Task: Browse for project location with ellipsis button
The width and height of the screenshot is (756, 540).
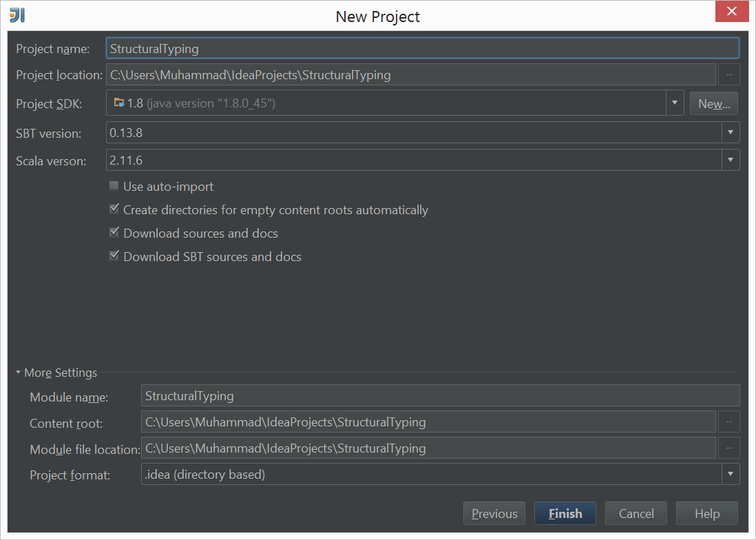Action: 729,74
